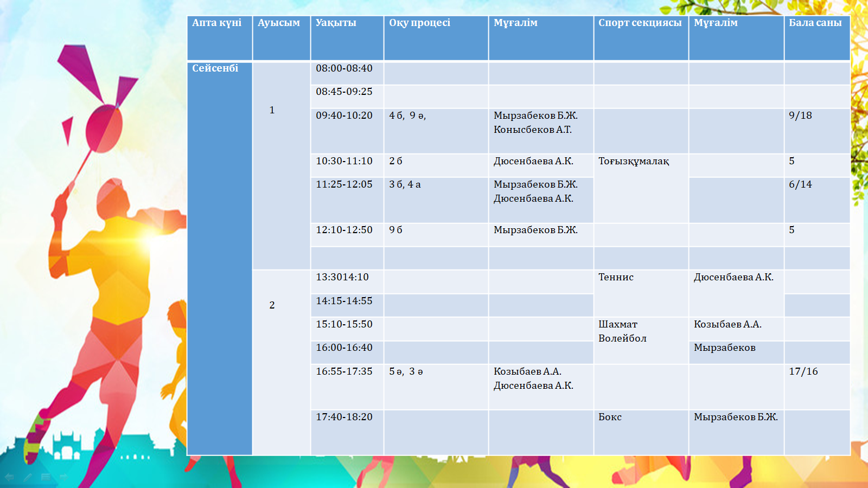The image size is (868, 488).
Task: Select the 'Спорт секциясы' header cell
Action: click(641, 38)
